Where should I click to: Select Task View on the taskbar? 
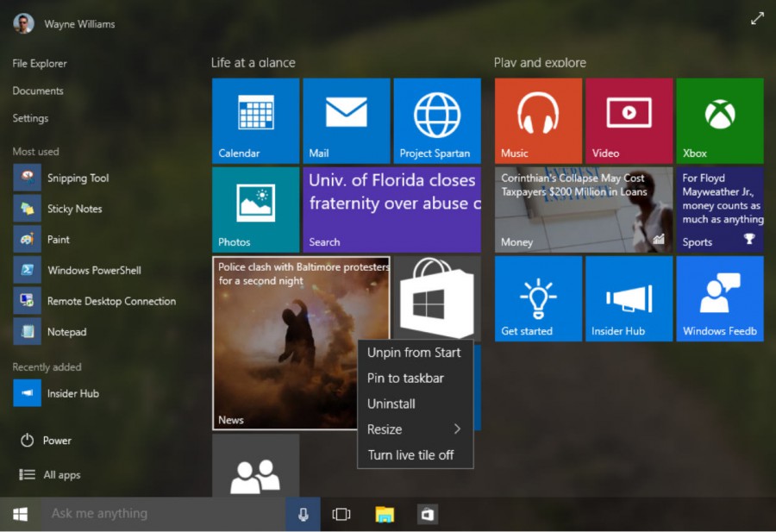pyautogui.click(x=341, y=514)
